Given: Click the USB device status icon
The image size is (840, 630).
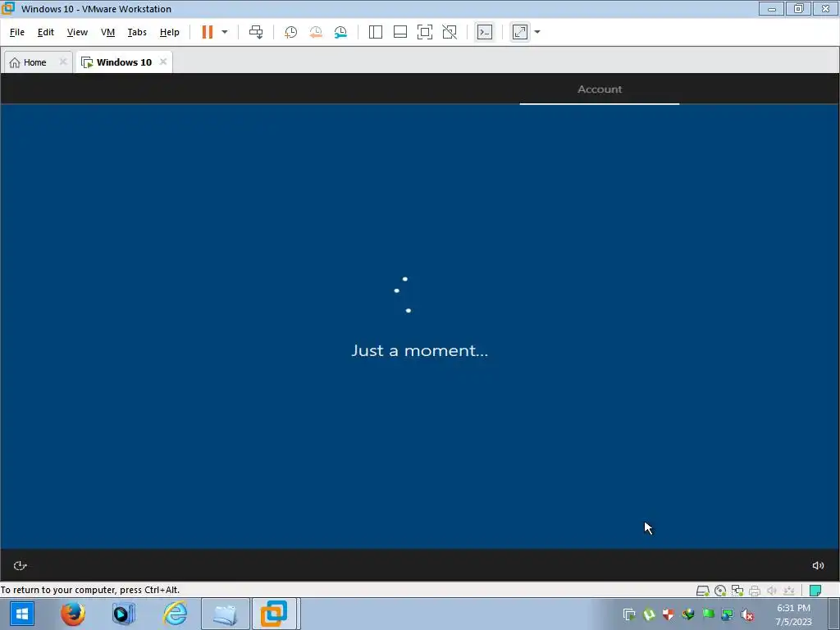Looking at the screenshot, I should tap(788, 591).
